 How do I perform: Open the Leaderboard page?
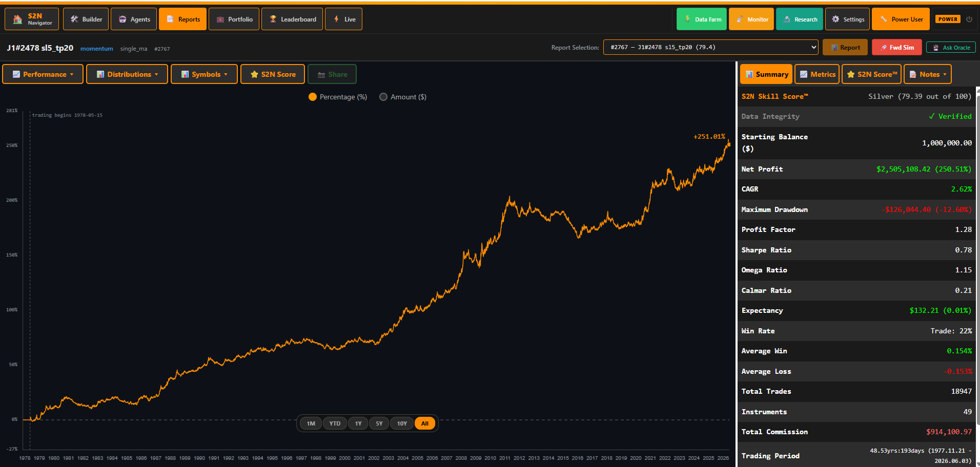click(292, 19)
